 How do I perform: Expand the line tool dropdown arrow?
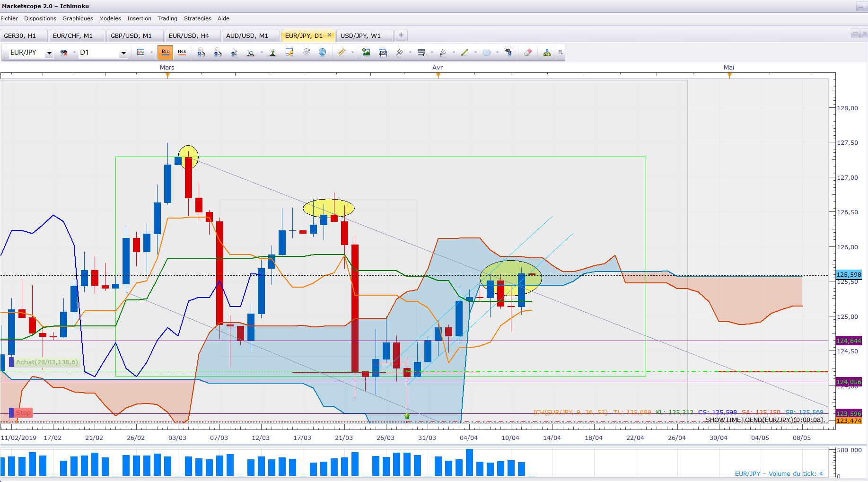pos(410,53)
